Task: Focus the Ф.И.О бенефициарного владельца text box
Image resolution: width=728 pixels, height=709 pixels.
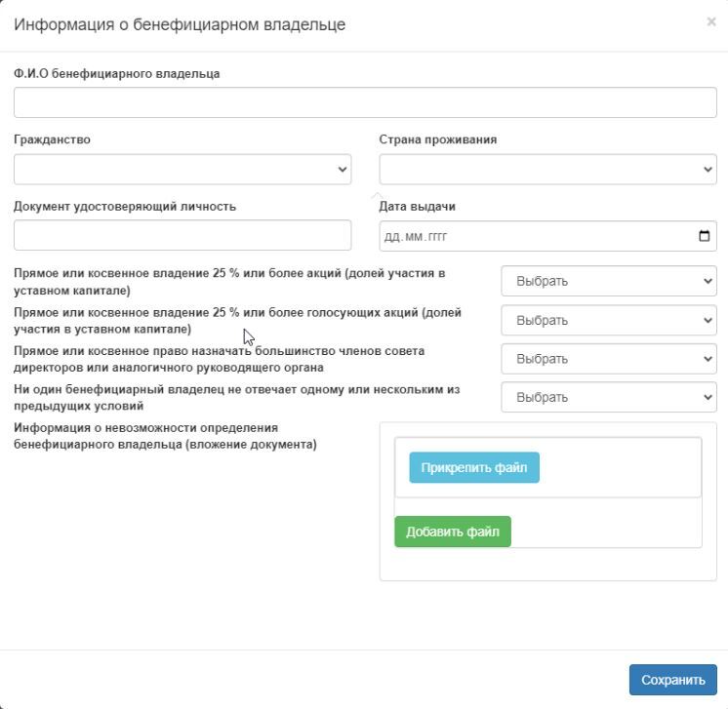Action: pyautogui.click(x=365, y=102)
